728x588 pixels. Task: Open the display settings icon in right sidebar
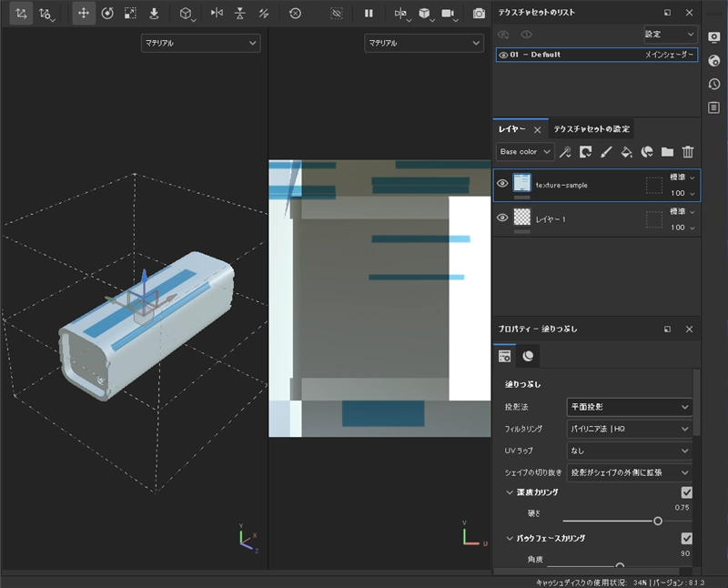pos(714,37)
